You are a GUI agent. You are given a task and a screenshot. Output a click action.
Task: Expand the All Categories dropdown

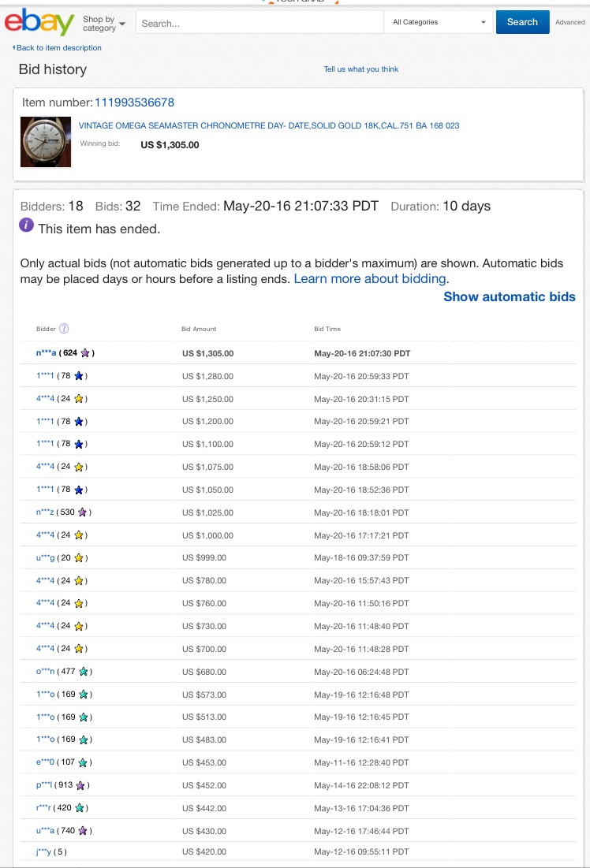click(x=439, y=22)
